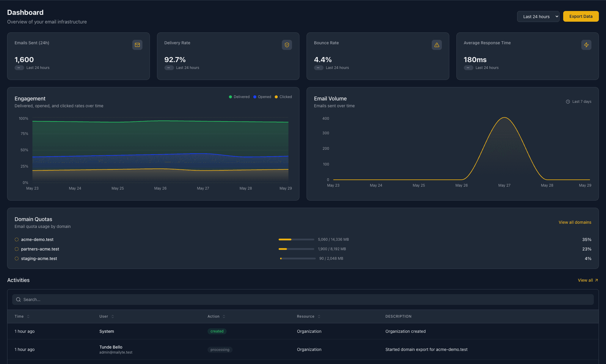This screenshot has width=606, height=364.
Task: Click the warning triangle icon in Bounce Rate card
Action: point(437,45)
